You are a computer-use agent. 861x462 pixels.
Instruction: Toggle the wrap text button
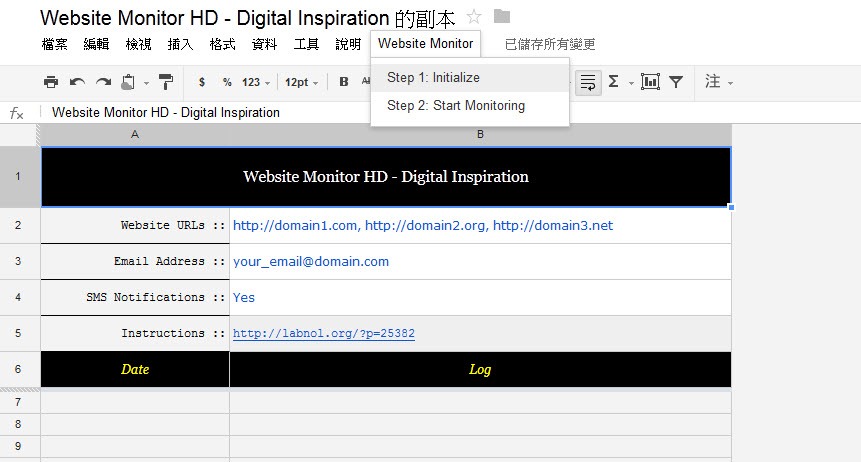(x=588, y=82)
